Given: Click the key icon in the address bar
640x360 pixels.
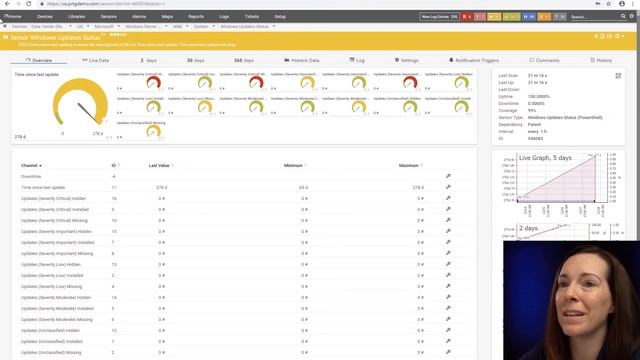Looking at the screenshot, I should [x=598, y=4].
